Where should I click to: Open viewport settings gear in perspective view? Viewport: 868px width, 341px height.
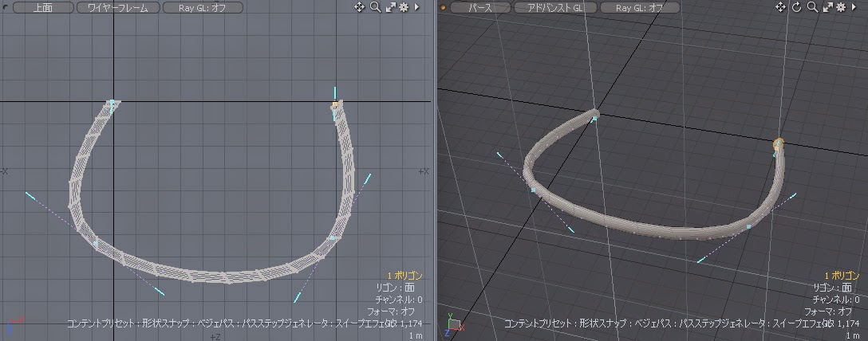point(841,8)
